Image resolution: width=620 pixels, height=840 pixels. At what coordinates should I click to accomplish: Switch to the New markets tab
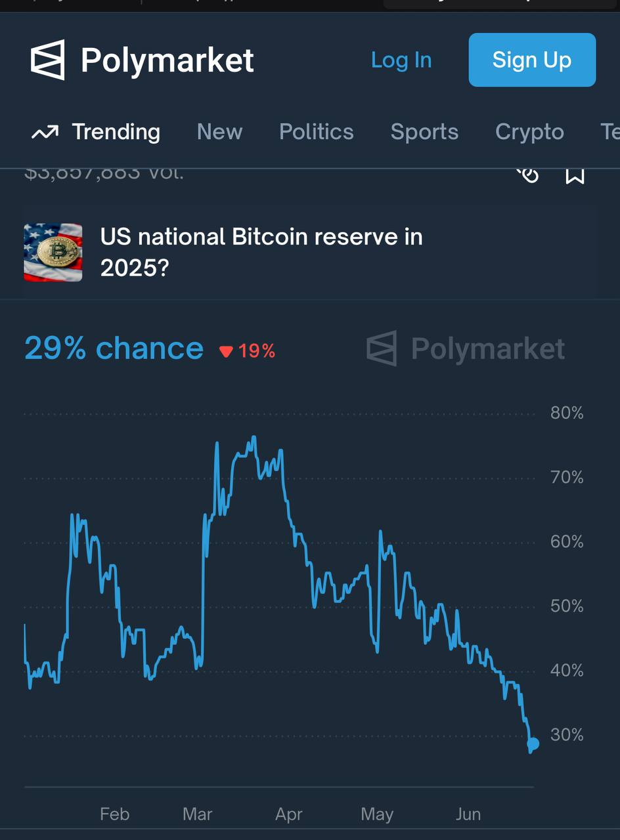point(219,132)
